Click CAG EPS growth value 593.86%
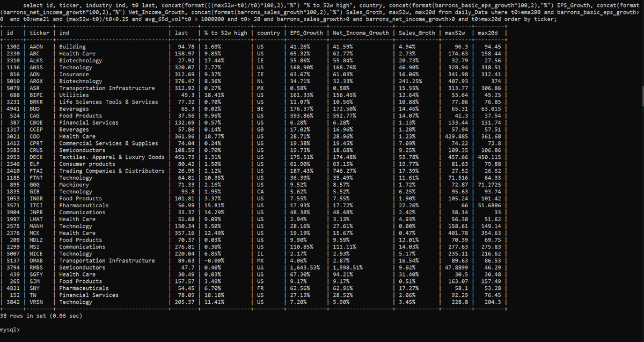The height and width of the screenshot is (342, 644). (302, 115)
